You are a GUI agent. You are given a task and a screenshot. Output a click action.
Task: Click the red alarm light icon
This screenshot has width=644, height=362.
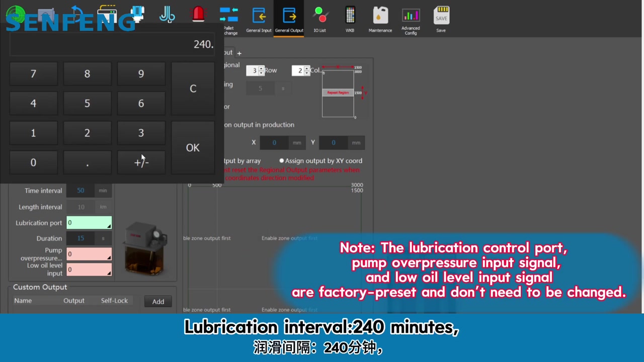(199, 14)
